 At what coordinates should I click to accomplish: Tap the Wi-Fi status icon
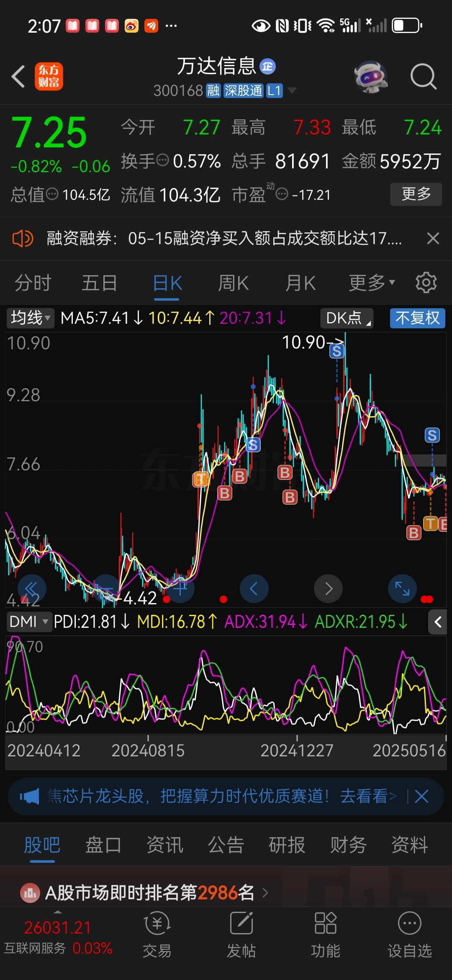click(326, 26)
